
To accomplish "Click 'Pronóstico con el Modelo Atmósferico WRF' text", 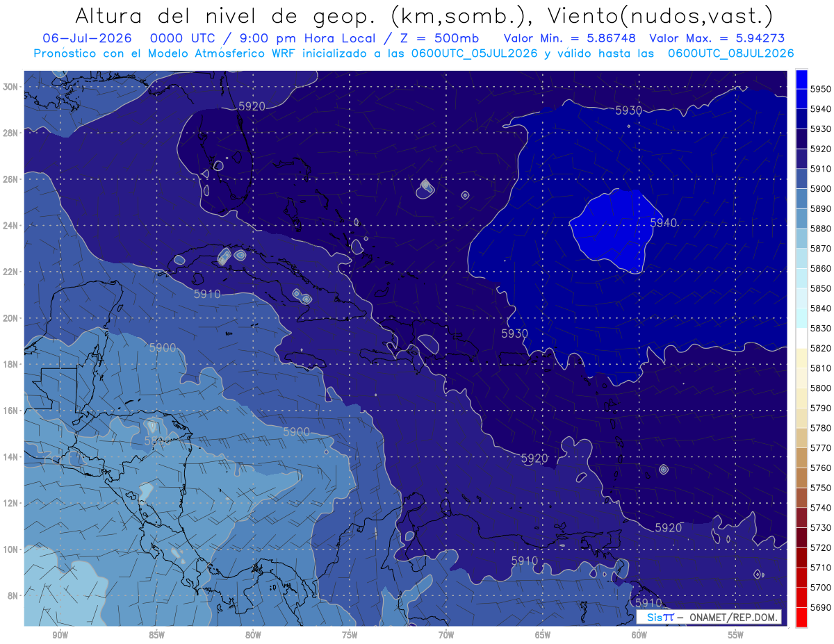I will (165, 53).
